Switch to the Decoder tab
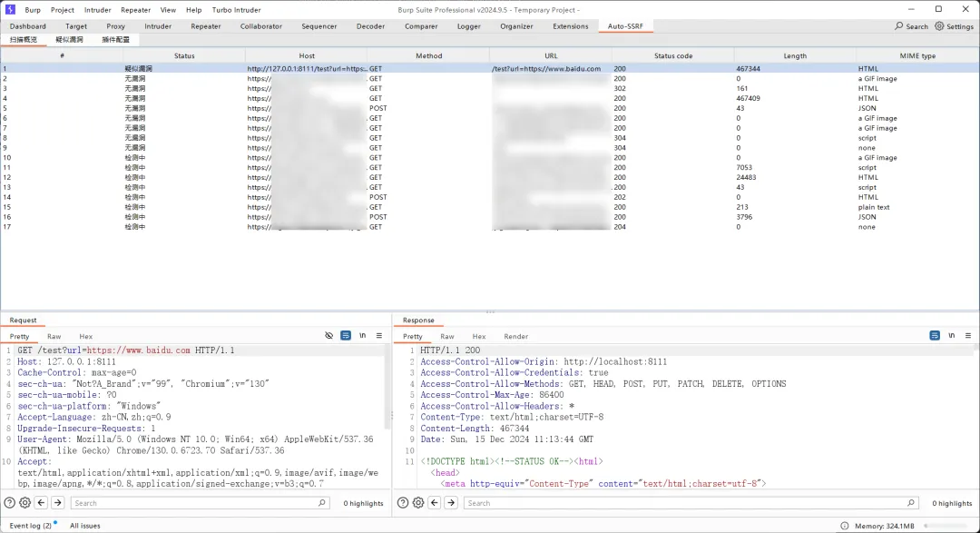980x533 pixels. [370, 26]
